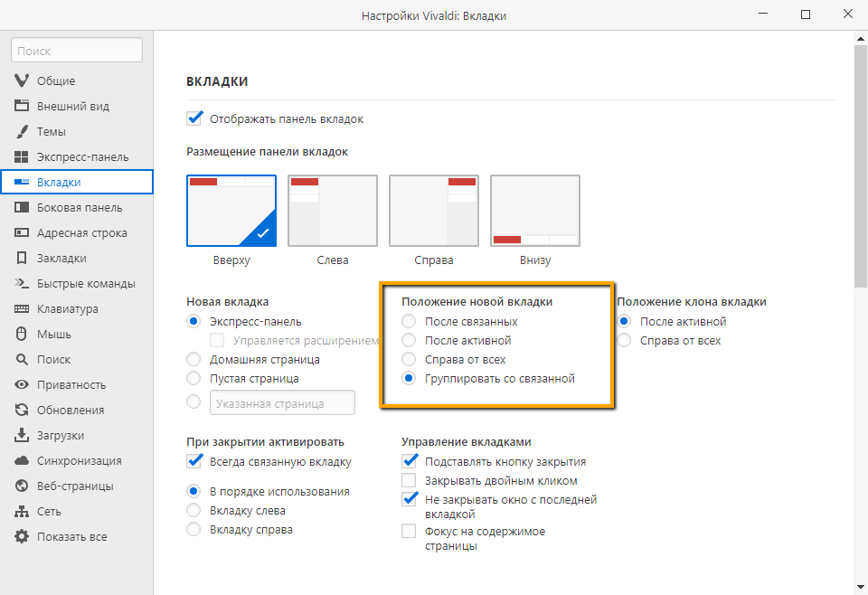Click the Vivaldi logo icon beside Общие
Image resolution: width=868 pixels, height=595 pixels.
pyautogui.click(x=22, y=80)
